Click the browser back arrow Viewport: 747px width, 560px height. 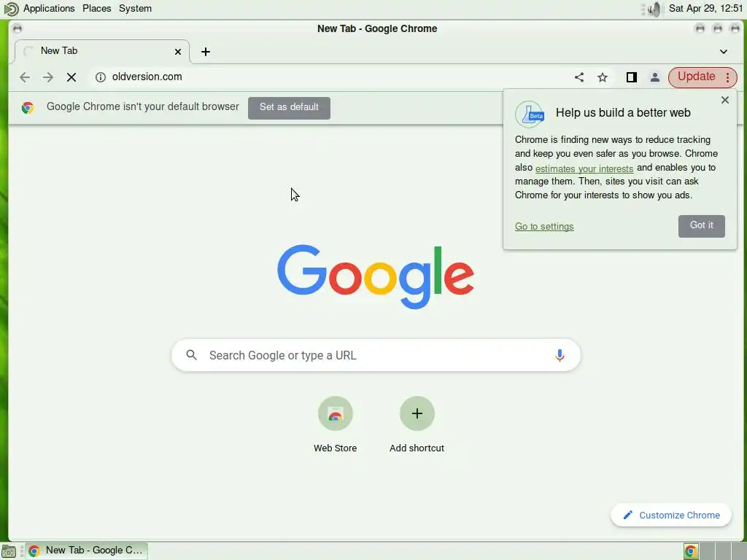pyautogui.click(x=25, y=77)
